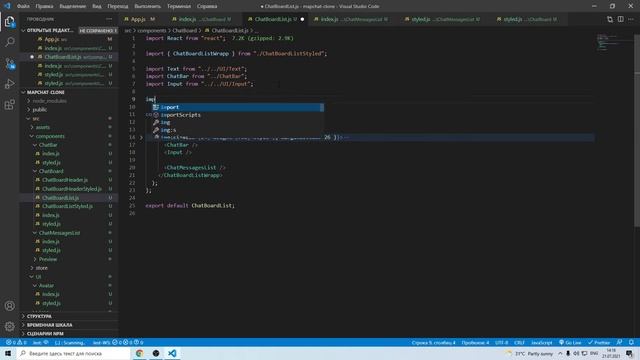
Task: Select the 'importScripts' autocomplete suggestion
Action: 238,115
